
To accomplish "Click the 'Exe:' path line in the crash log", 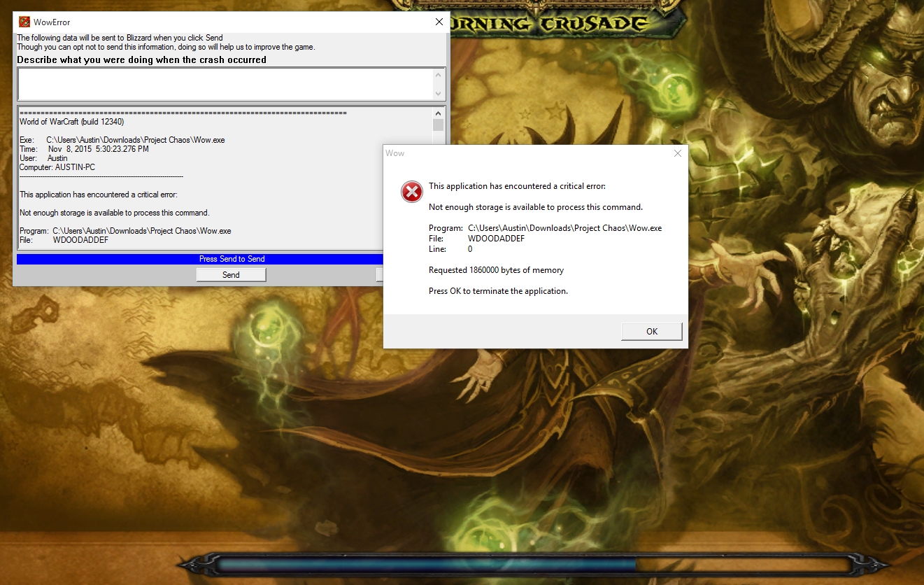I will pos(122,140).
